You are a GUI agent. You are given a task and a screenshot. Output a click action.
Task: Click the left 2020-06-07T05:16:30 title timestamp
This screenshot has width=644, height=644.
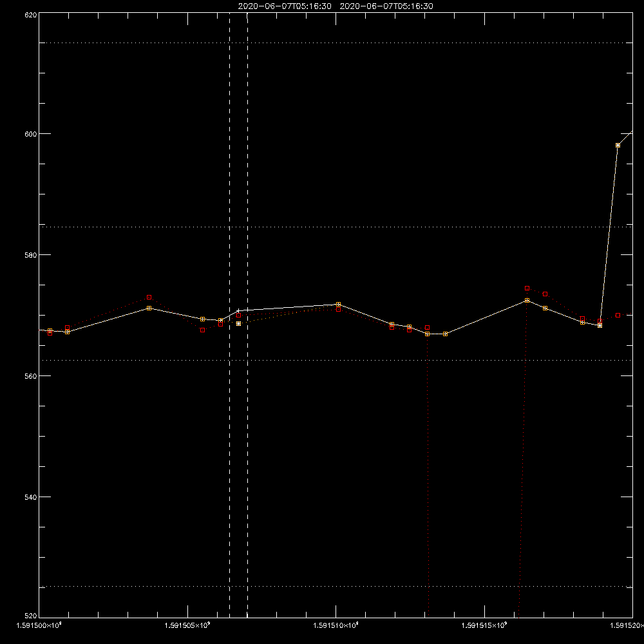[x=285, y=6]
